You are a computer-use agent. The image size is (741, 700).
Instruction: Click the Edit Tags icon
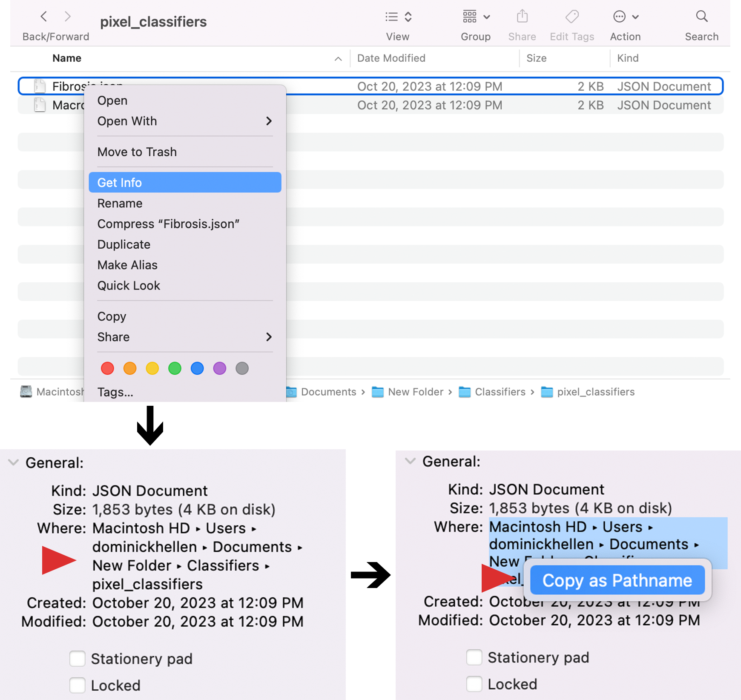click(x=572, y=17)
